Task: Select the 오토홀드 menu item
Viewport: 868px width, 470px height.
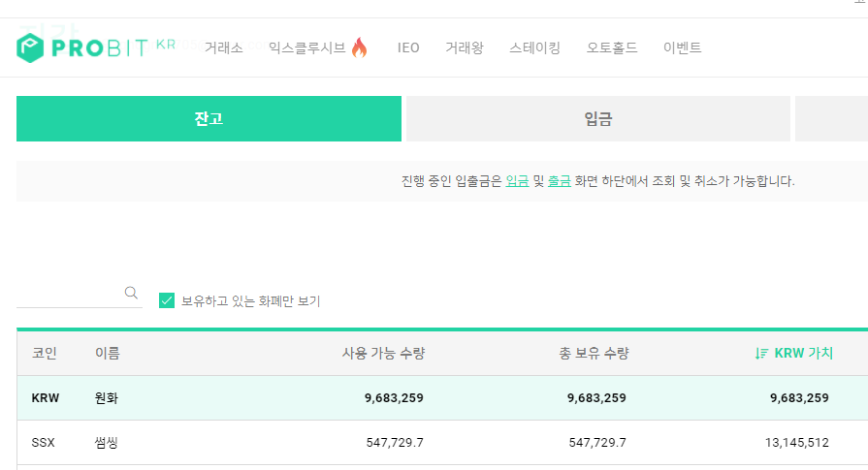Action: tap(612, 47)
